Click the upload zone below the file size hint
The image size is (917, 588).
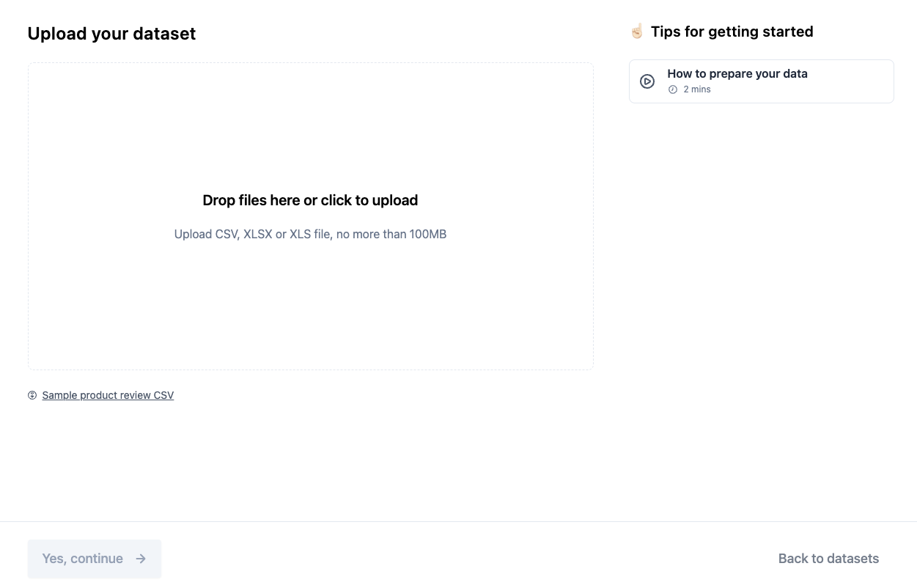(x=310, y=308)
